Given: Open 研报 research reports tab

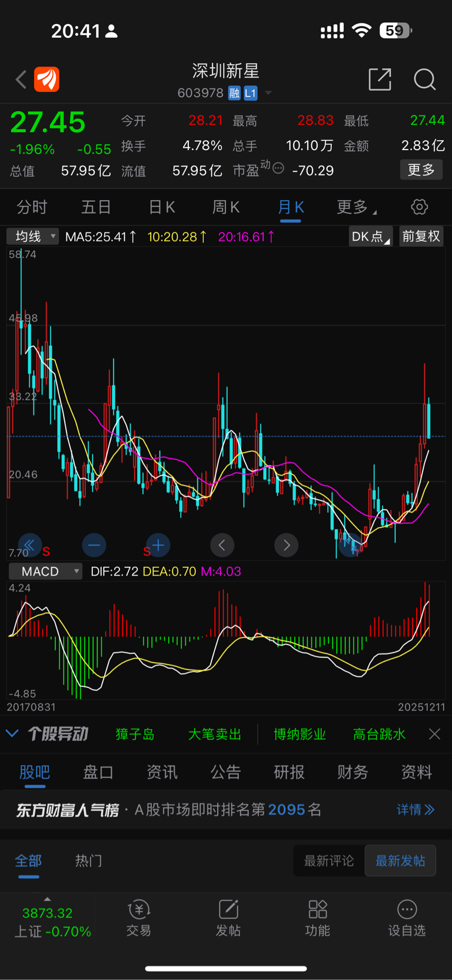Looking at the screenshot, I should tap(290, 772).
